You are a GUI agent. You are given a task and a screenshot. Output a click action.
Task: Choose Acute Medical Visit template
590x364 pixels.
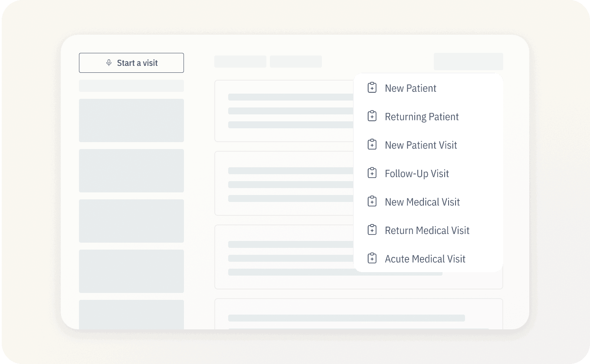(x=425, y=259)
